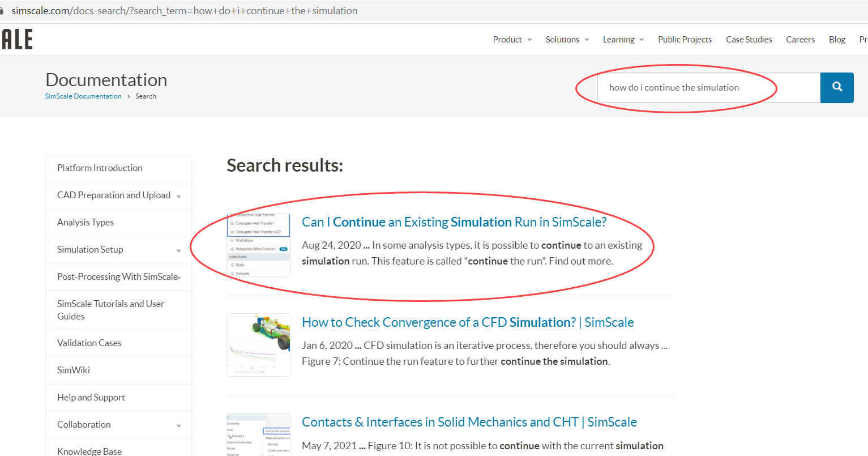868x456 pixels.
Task: Click thumbnail of CFD Convergence result
Action: 258,345
